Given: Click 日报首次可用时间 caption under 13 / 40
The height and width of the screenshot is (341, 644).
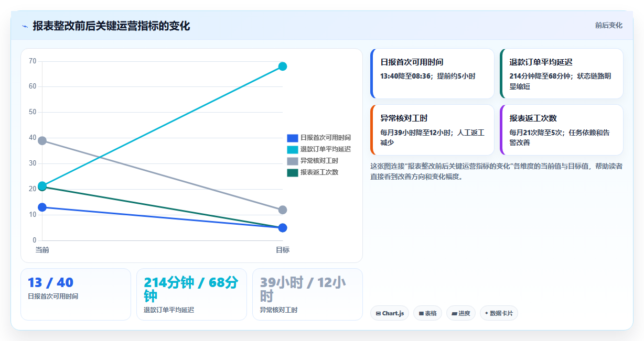Looking at the screenshot, I should tap(53, 296).
